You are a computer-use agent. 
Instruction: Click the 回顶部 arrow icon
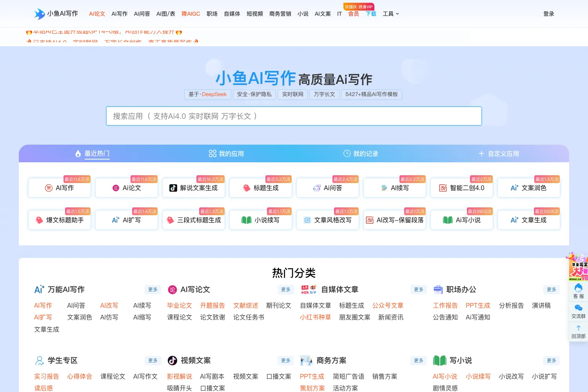[x=578, y=328]
